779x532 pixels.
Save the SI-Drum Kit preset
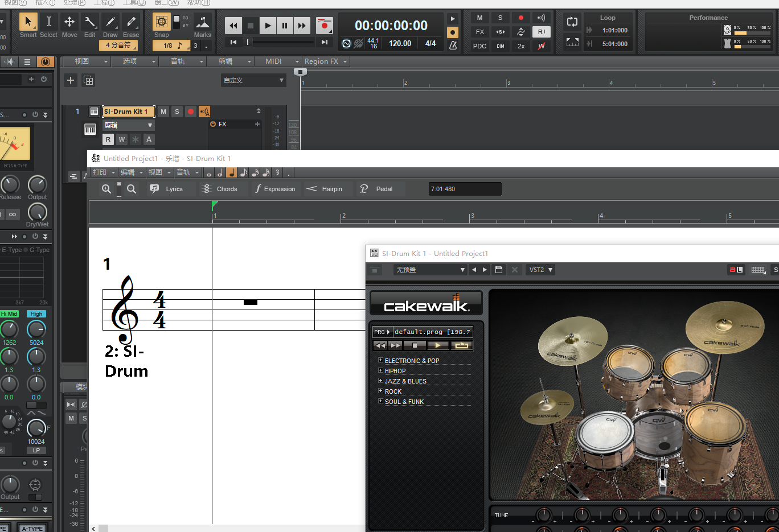(499, 270)
